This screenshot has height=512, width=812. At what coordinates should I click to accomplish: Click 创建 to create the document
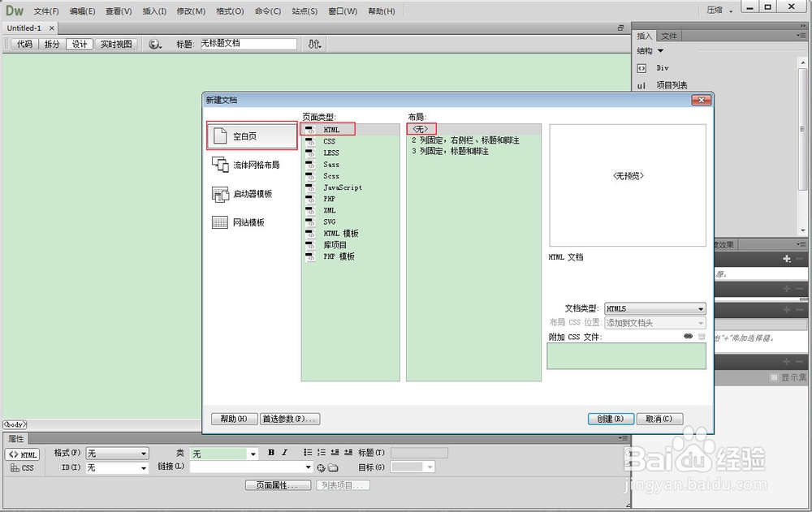point(611,418)
